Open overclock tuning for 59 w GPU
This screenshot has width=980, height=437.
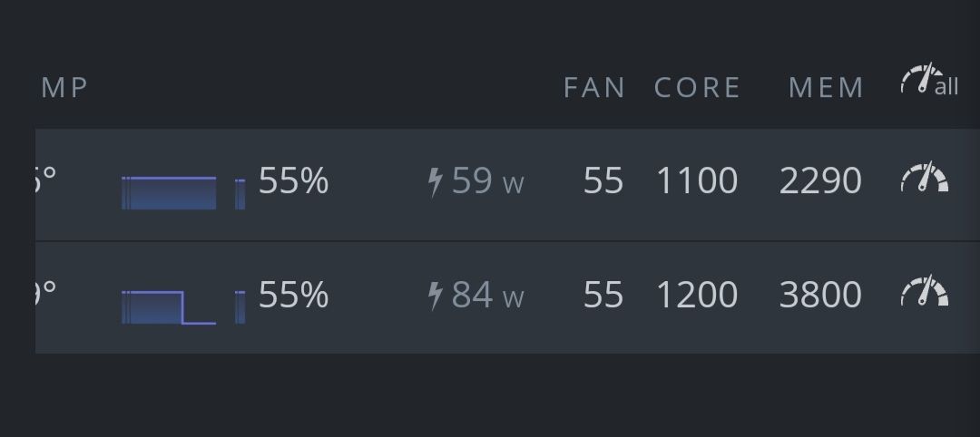(925, 178)
